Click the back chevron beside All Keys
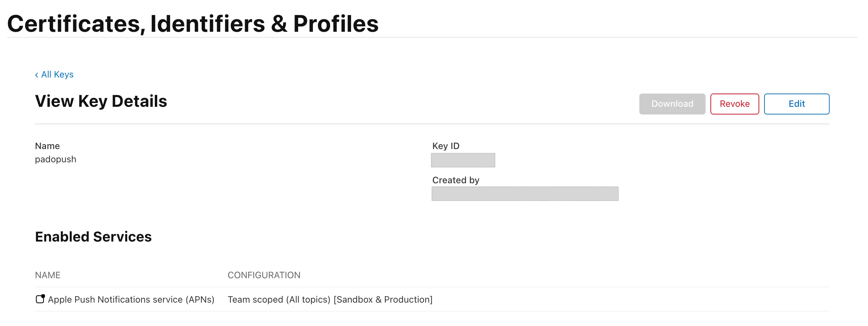The image size is (868, 326). 37,75
